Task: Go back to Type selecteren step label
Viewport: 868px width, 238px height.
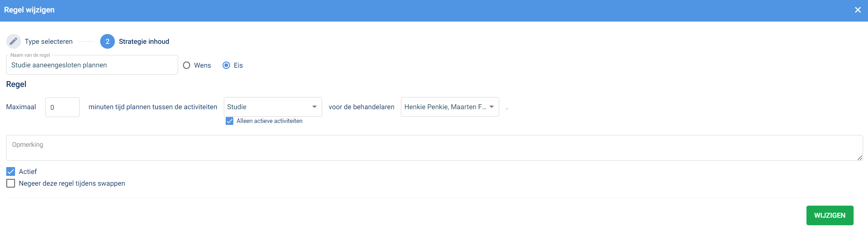Action: [x=48, y=42]
